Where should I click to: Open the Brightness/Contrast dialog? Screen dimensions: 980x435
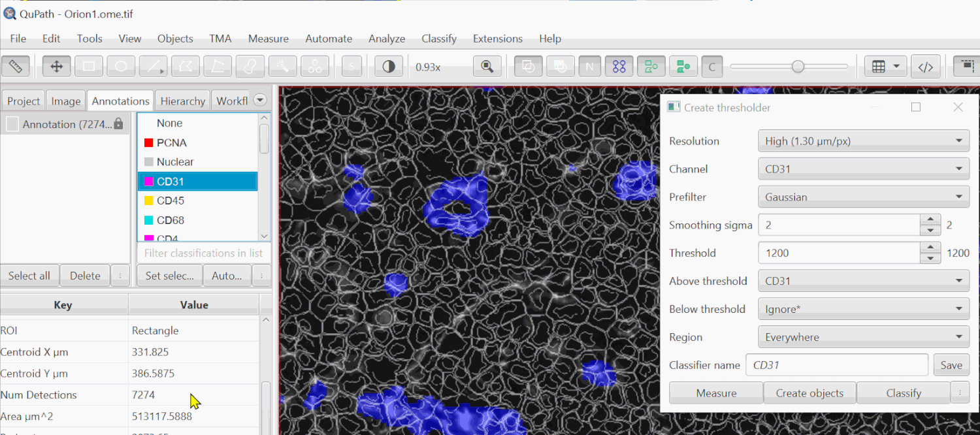[389, 67]
